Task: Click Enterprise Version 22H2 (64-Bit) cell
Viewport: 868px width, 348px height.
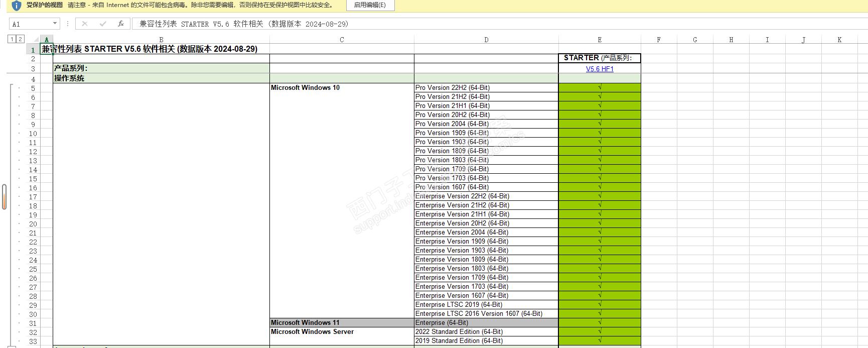Action: coord(486,196)
